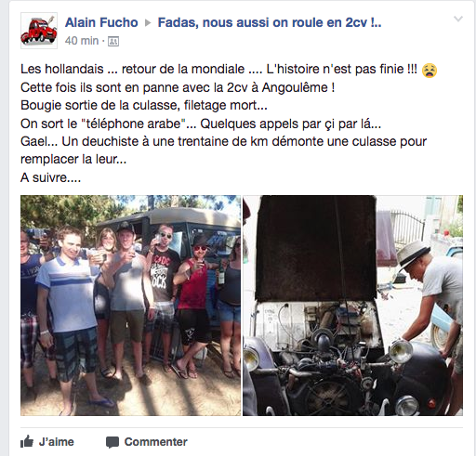Click the word Angoulême in the post
This screenshot has width=476, height=456.
pos(295,87)
